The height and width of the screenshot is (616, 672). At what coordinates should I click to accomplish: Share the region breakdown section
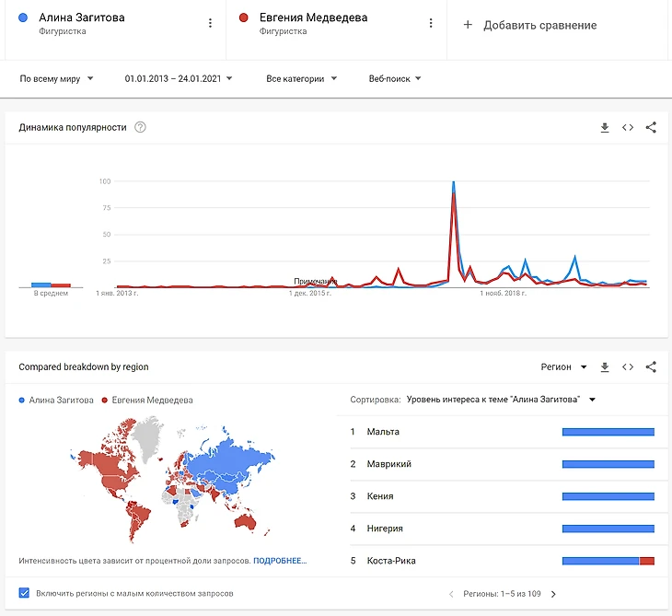tap(651, 367)
